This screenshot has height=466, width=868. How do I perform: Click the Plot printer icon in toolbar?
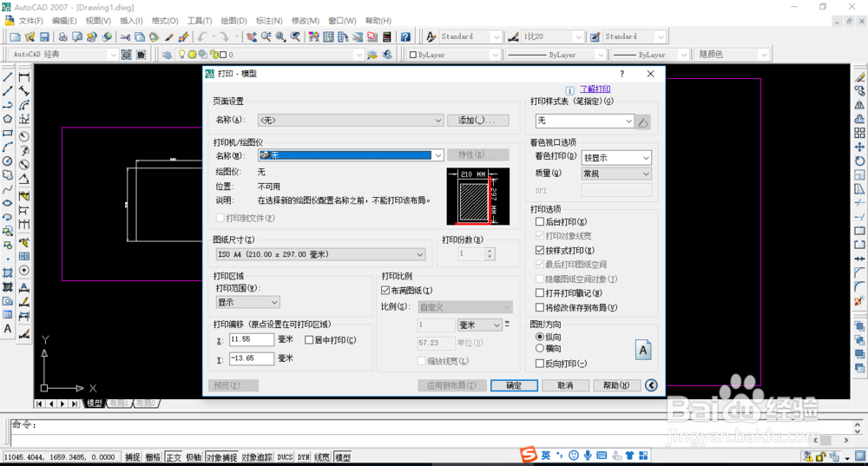(x=62, y=37)
